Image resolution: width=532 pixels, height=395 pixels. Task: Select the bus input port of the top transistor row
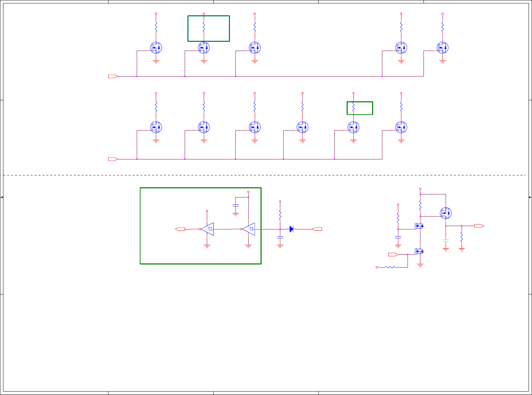click(x=113, y=76)
